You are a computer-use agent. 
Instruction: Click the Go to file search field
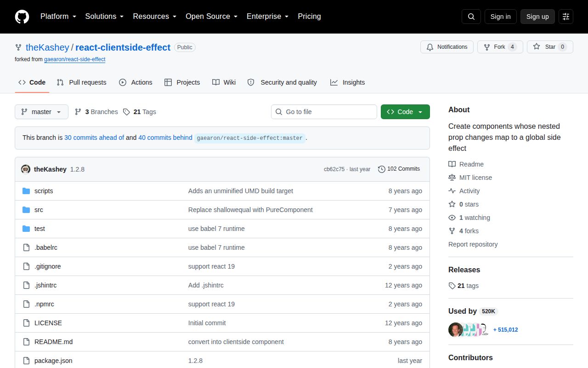324,112
